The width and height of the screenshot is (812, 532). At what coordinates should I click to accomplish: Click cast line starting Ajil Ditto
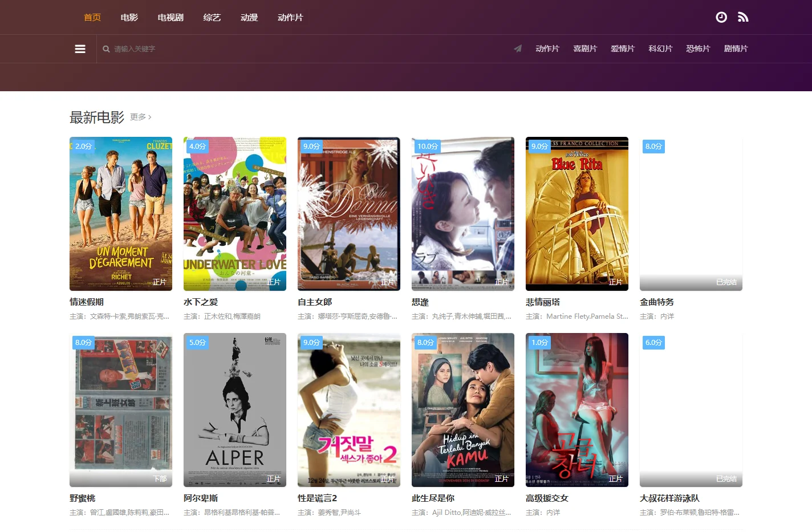(462, 513)
